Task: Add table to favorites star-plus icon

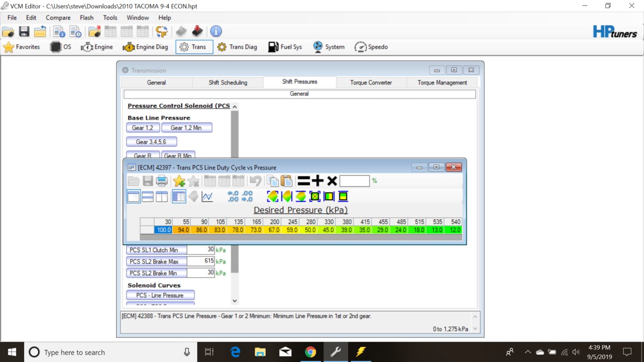Action: [x=179, y=181]
